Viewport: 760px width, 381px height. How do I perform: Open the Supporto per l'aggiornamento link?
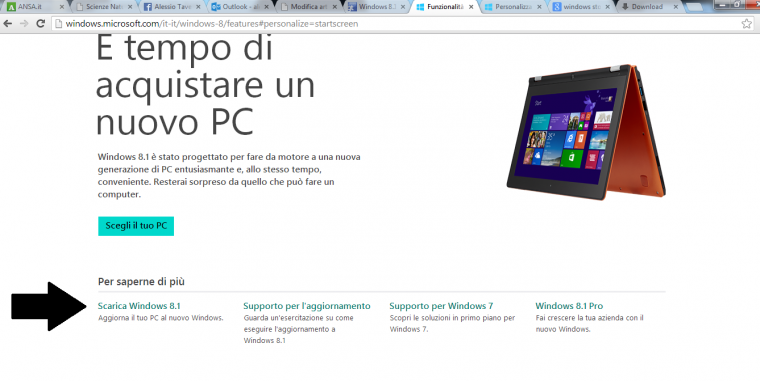307,306
